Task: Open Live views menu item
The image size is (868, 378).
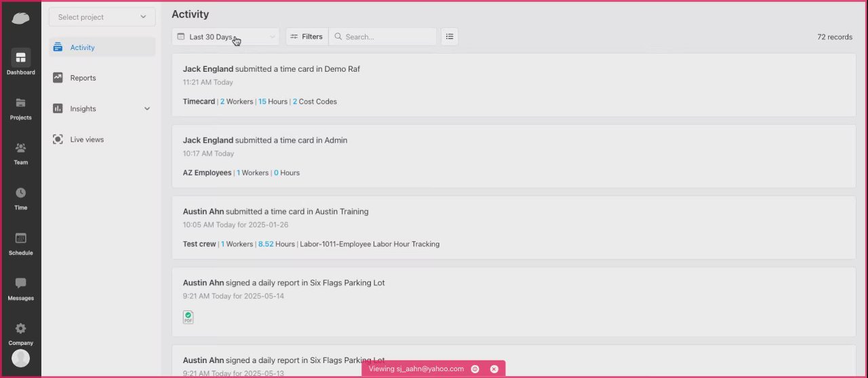Action: [x=102, y=140]
